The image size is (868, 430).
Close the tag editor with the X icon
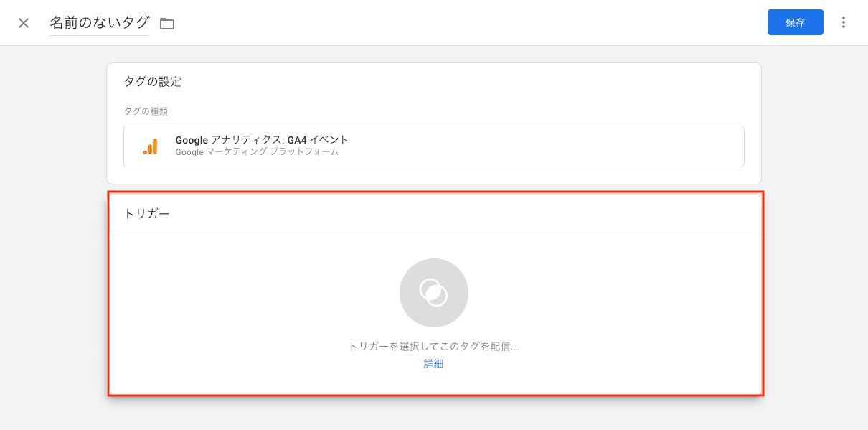(x=24, y=23)
